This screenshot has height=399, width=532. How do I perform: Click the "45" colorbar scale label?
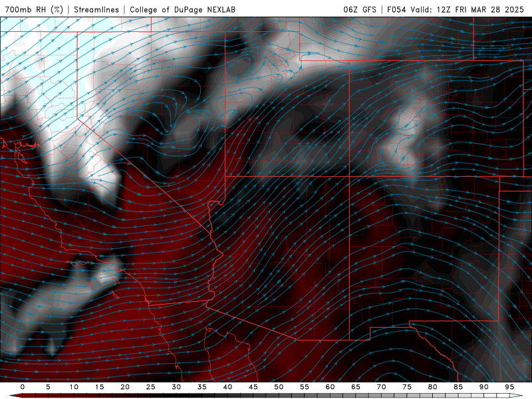253,387
